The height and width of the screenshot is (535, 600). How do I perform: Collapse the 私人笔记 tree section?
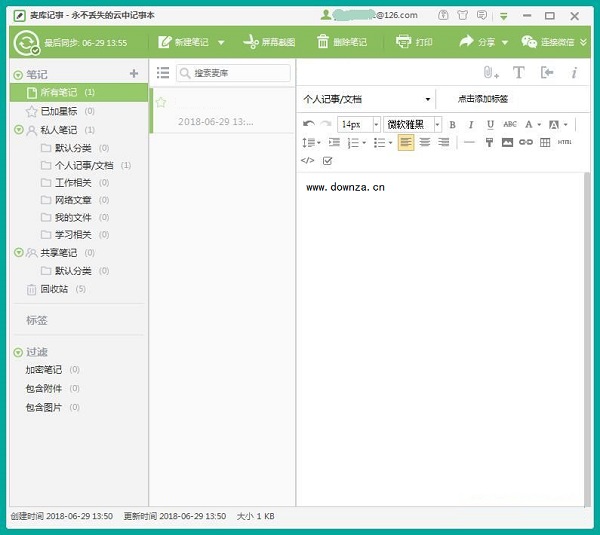pyautogui.click(x=19, y=130)
